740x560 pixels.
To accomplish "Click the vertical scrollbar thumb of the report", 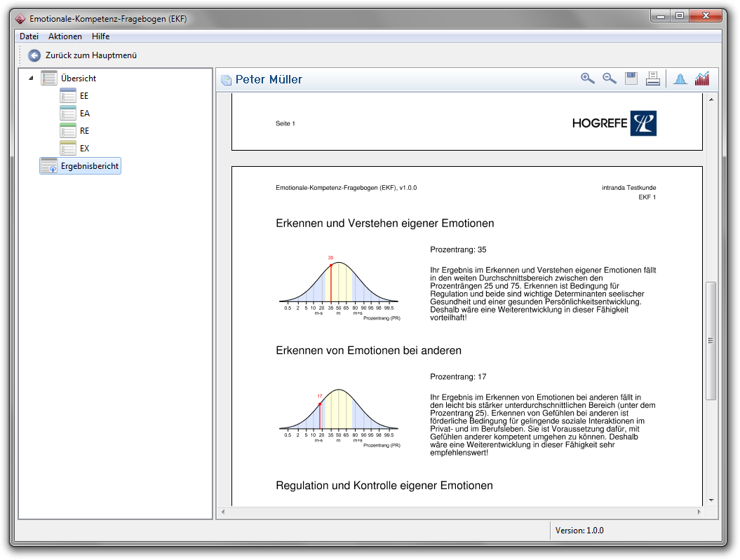I will tap(711, 341).
